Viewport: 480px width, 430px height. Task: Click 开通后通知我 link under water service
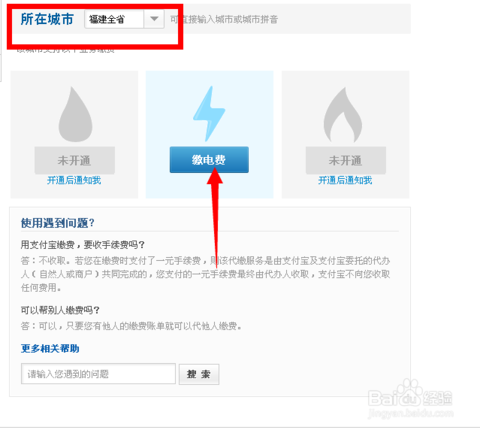74,180
